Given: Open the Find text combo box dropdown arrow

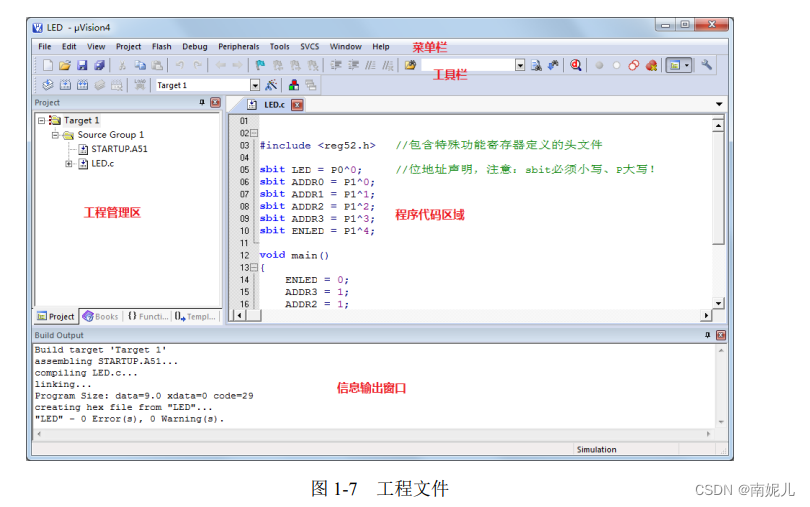Looking at the screenshot, I should [x=520, y=65].
